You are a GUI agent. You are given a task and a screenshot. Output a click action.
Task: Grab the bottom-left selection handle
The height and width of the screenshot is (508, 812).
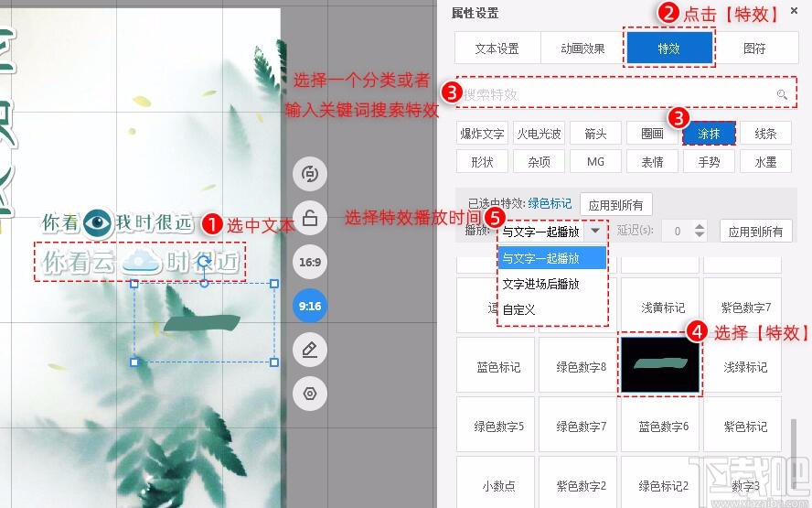134,362
